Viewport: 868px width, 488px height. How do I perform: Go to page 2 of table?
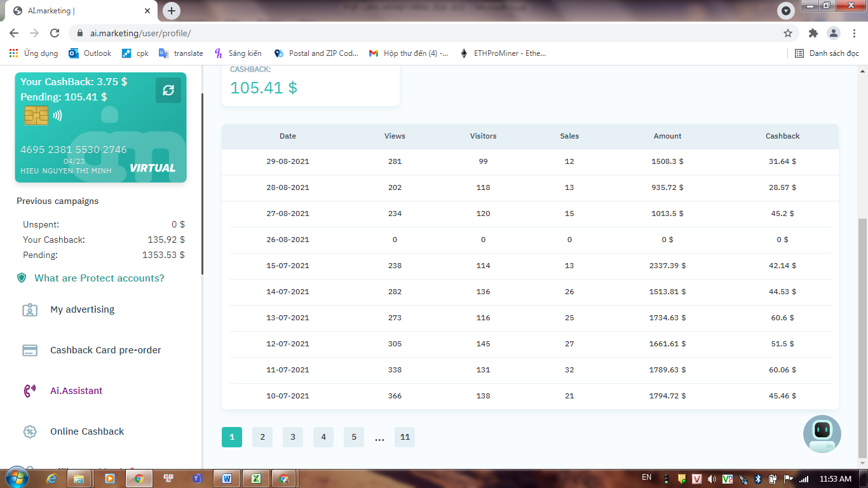coord(262,437)
